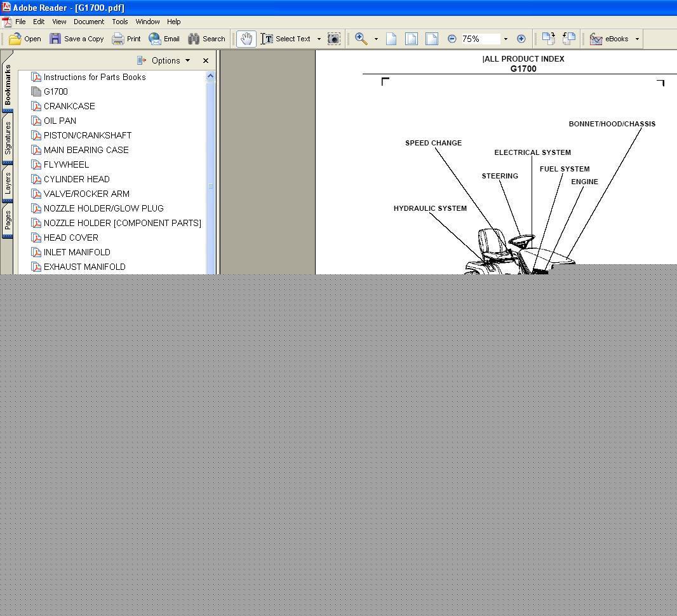Click the eBooks icon
This screenshot has height=616, width=677.
click(x=596, y=39)
